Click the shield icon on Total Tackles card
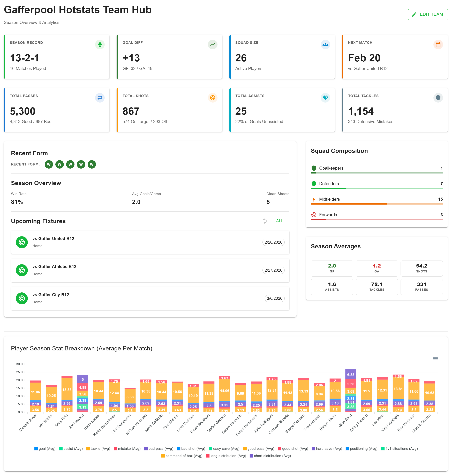This screenshot has width=451, height=476. (438, 98)
